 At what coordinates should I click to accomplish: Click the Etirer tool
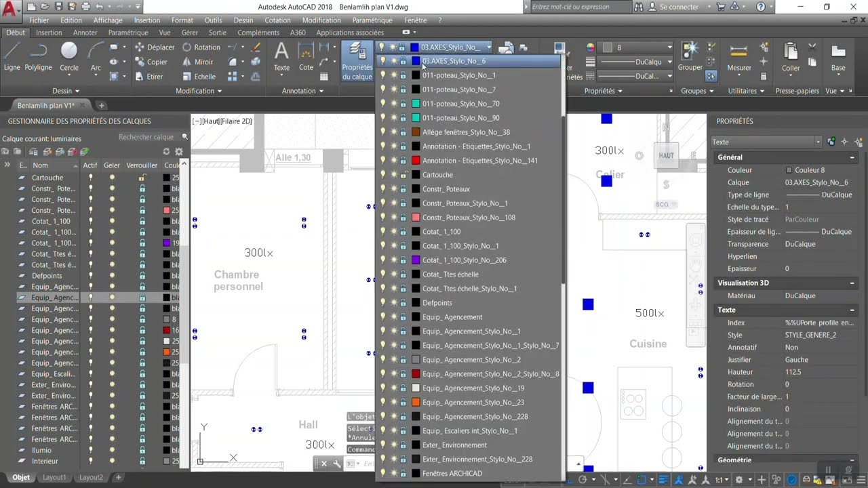(x=149, y=77)
